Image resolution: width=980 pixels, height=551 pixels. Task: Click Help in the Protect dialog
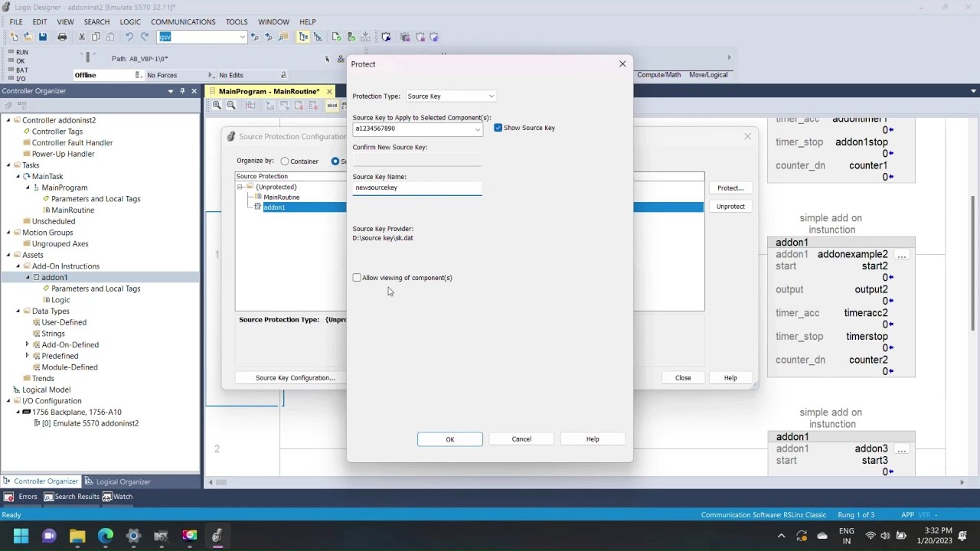(x=593, y=439)
